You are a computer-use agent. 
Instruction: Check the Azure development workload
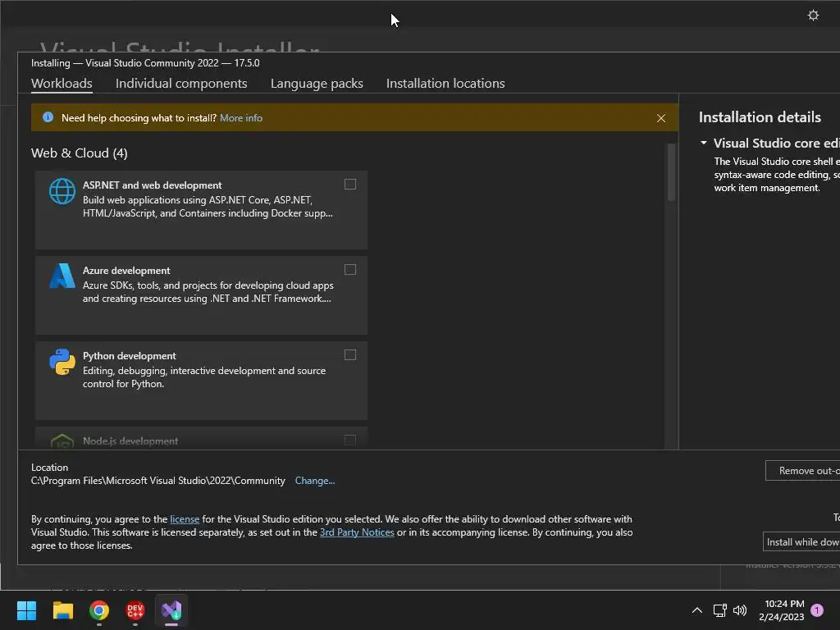[x=349, y=269]
